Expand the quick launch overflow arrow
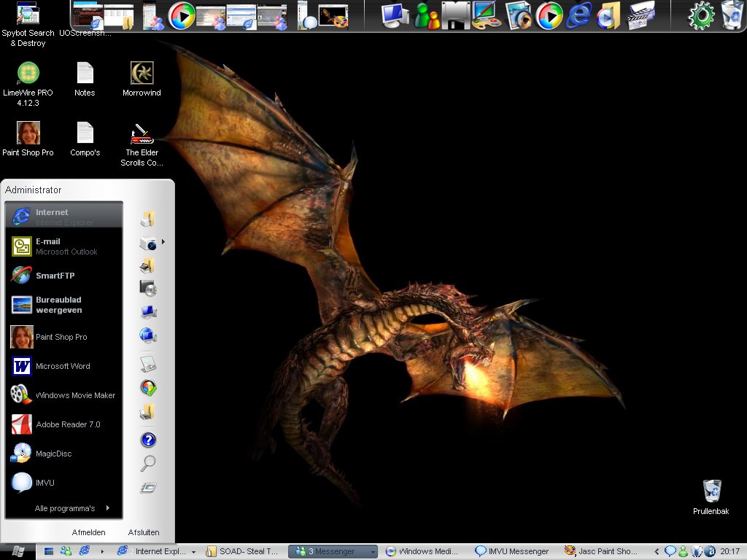The height and width of the screenshot is (560, 747). [102, 551]
